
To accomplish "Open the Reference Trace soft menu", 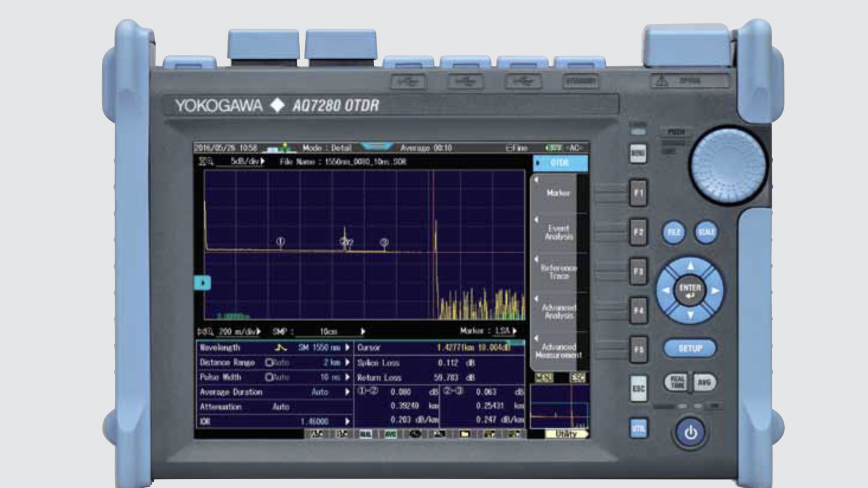I will pyautogui.click(x=558, y=272).
